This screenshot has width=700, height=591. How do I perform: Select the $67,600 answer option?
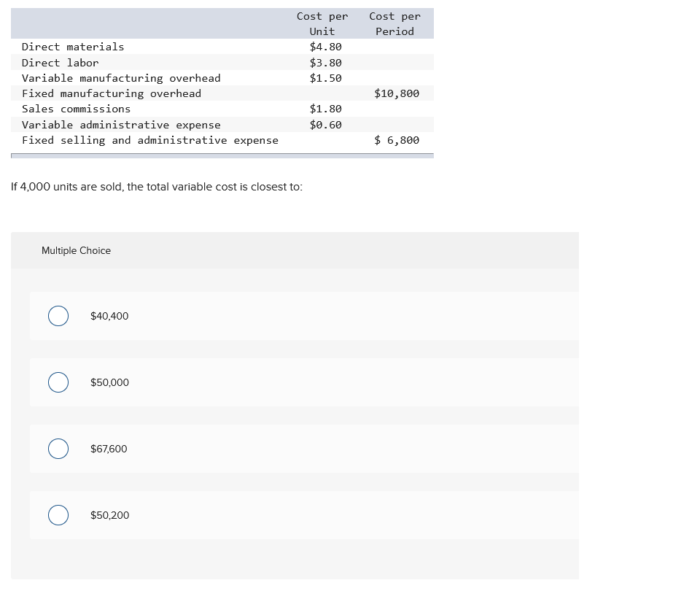pyautogui.click(x=58, y=449)
